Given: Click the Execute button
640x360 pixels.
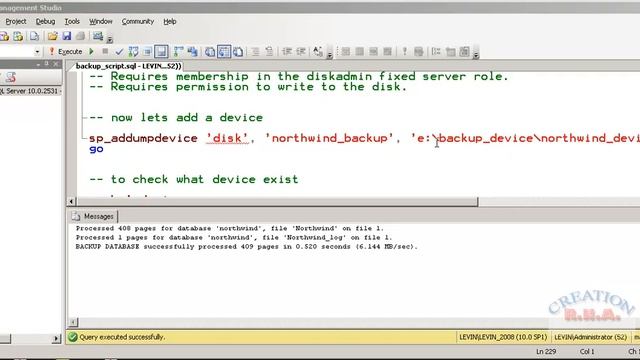Looking at the screenshot, I should coord(66,52).
